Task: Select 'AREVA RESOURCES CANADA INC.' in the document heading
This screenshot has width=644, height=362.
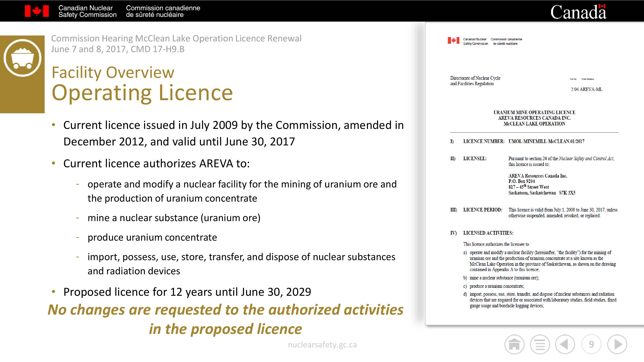Action: [x=534, y=118]
